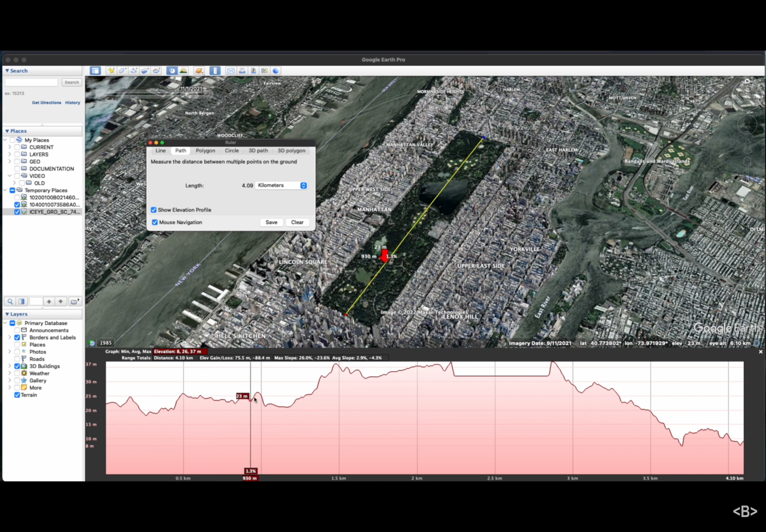Image resolution: width=766 pixels, height=532 pixels.
Task: Collapse the Temporary Places tree
Action: pyautogui.click(x=5, y=190)
